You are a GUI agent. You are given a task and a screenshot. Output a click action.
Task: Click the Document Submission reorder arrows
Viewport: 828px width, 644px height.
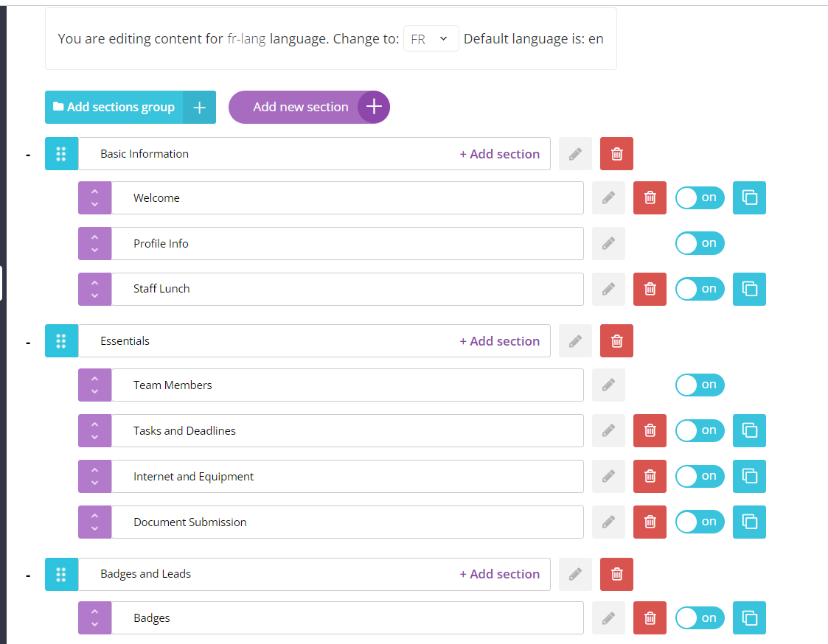click(x=94, y=522)
